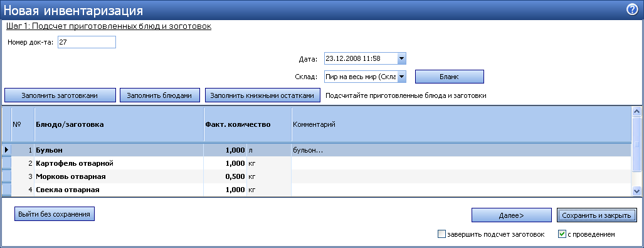Click the 1,000 quantity for Бульон
The height and width of the screenshot is (248, 644).
pos(225,150)
